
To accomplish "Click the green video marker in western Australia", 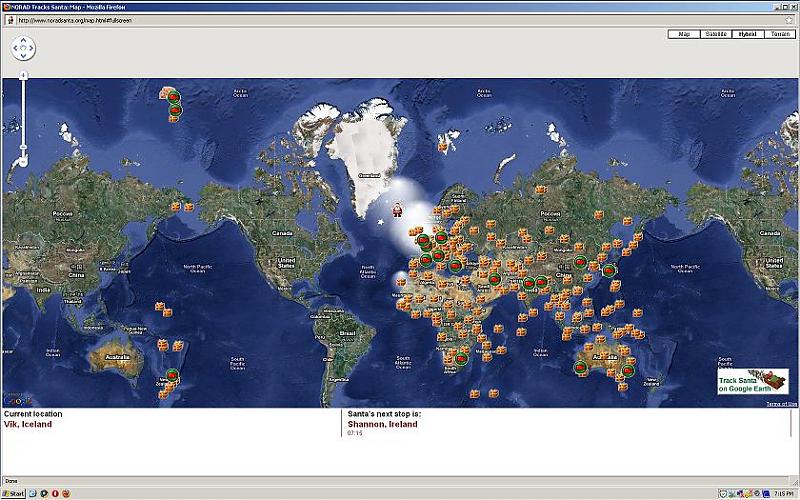I will pyautogui.click(x=580, y=367).
